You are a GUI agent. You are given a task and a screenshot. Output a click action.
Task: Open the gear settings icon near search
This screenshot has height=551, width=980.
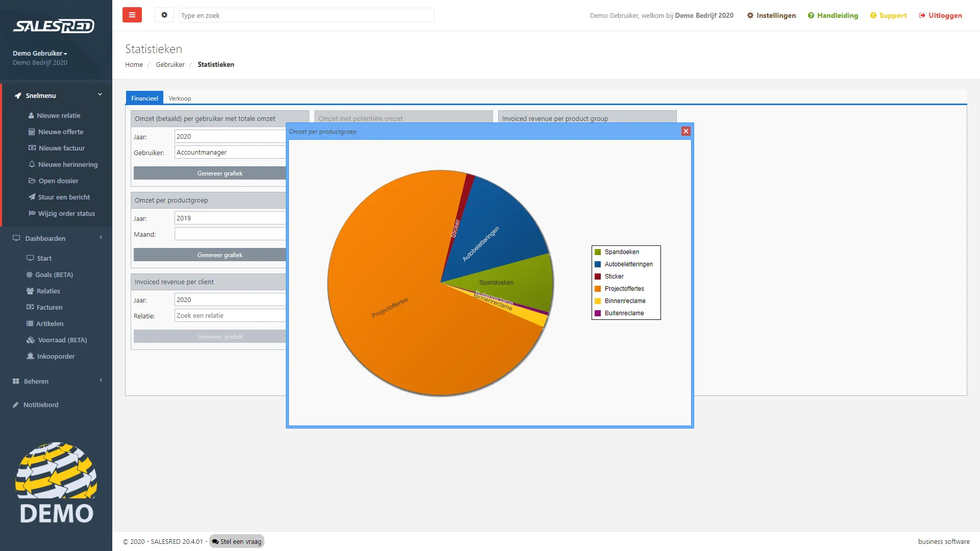pos(164,15)
